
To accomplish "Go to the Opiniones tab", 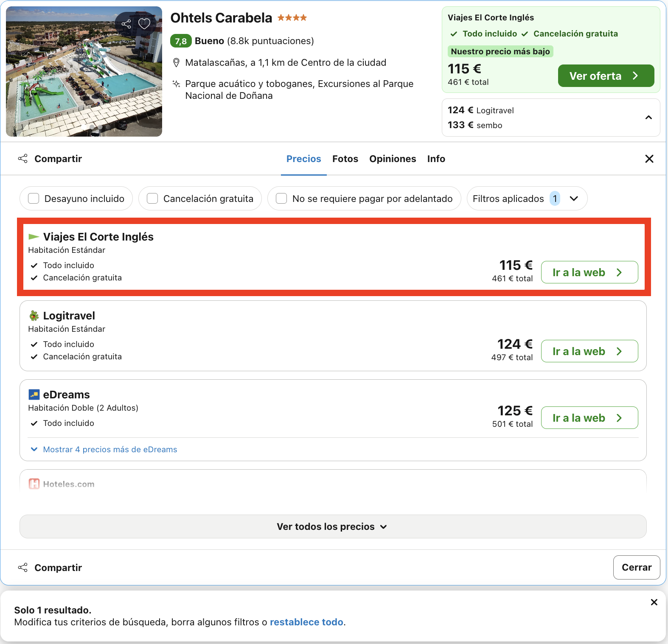I will 393,159.
